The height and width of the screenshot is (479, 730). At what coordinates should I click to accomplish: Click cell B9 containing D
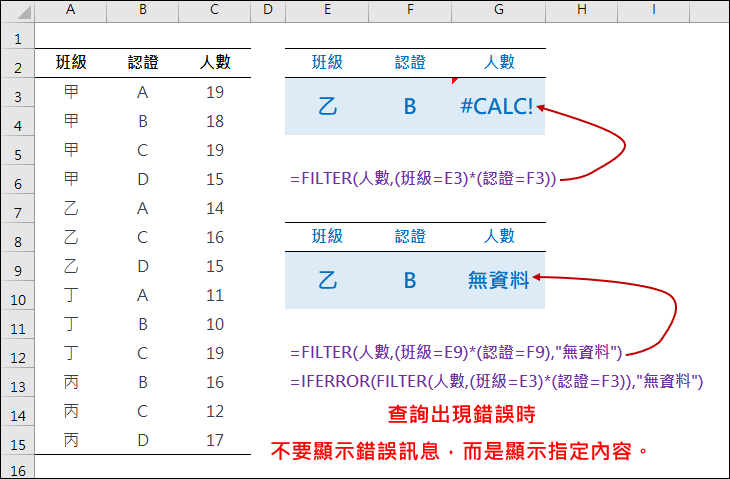(142, 266)
